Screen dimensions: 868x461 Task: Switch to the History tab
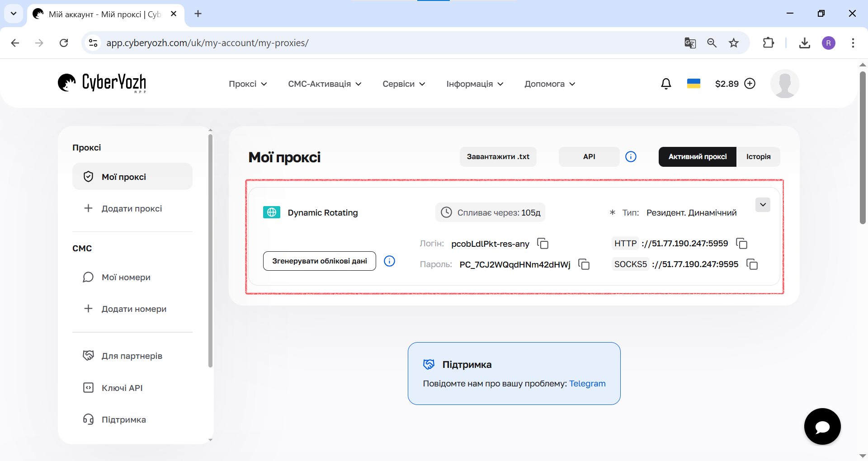pos(758,157)
